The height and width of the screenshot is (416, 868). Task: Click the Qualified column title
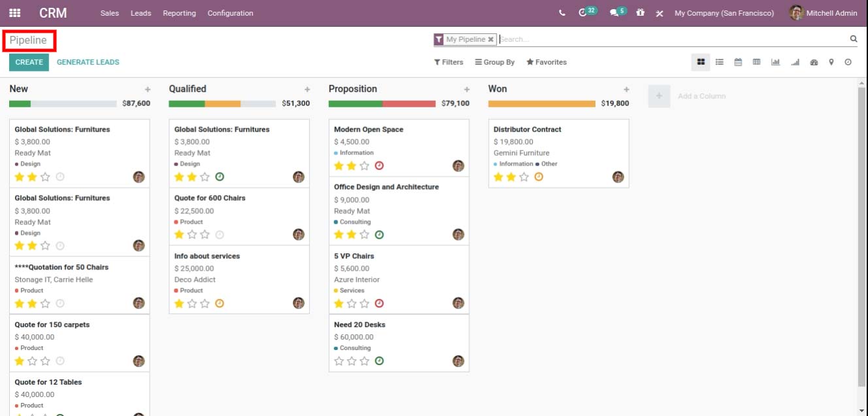(188, 89)
